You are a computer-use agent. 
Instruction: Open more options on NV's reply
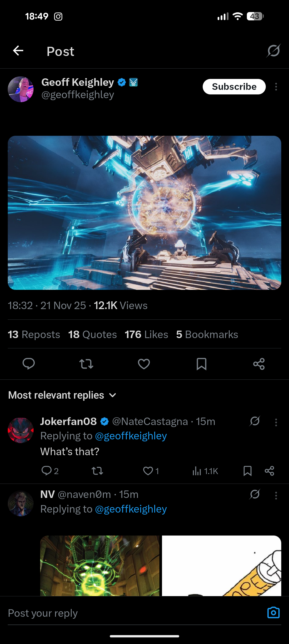276,495
